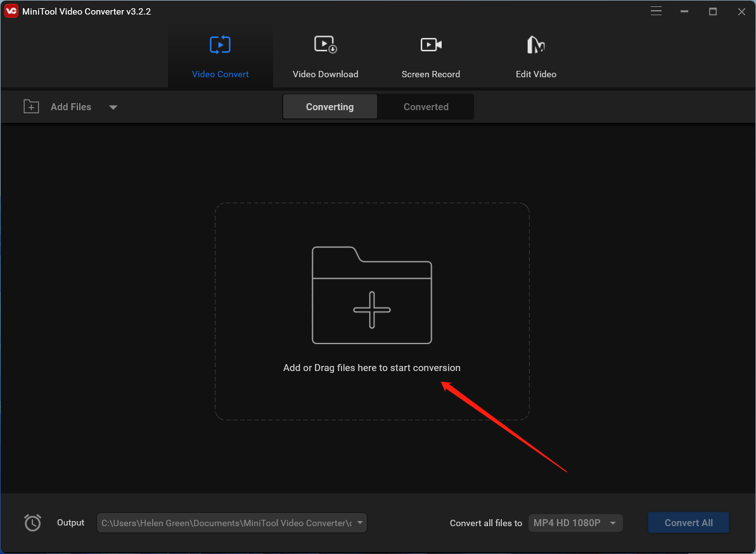The width and height of the screenshot is (756, 554).
Task: Click the MiniTool VC logo icon
Action: (11, 11)
